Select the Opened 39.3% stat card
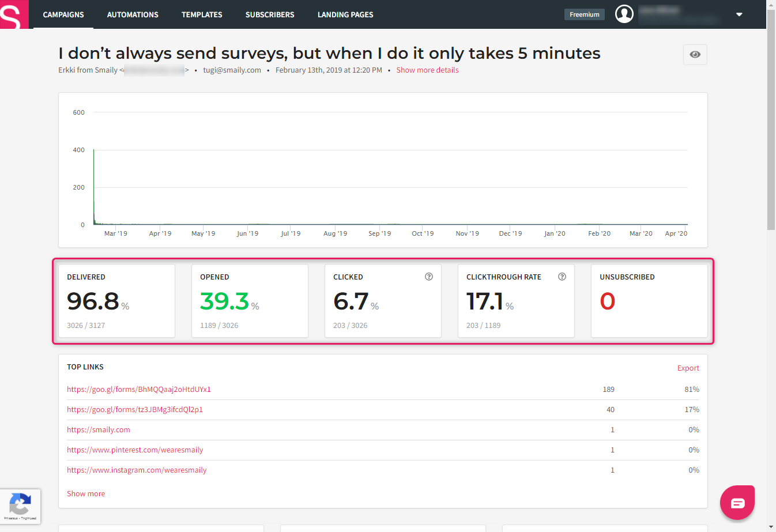776x532 pixels. [250, 301]
